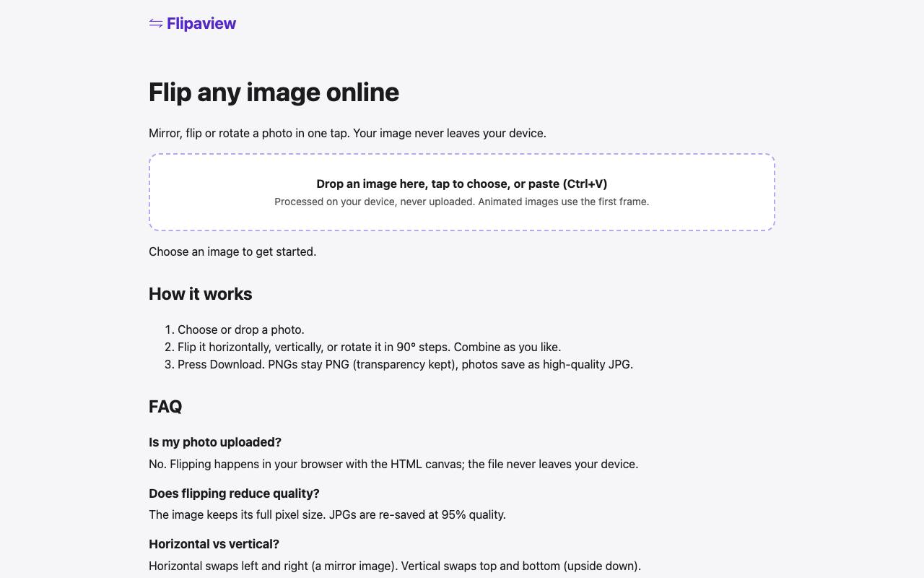Click the answer mentioning 95% quality
This screenshot has width=924, height=578.
pos(327,514)
